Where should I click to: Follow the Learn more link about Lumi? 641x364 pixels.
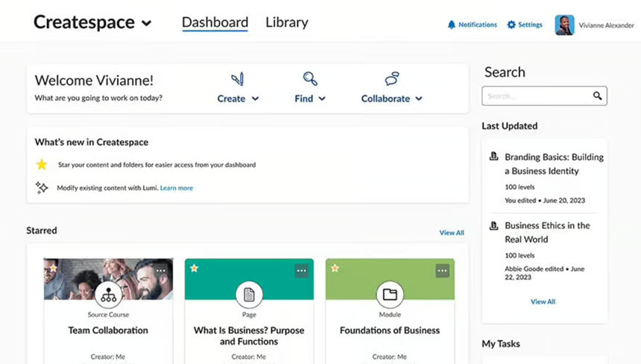177,188
